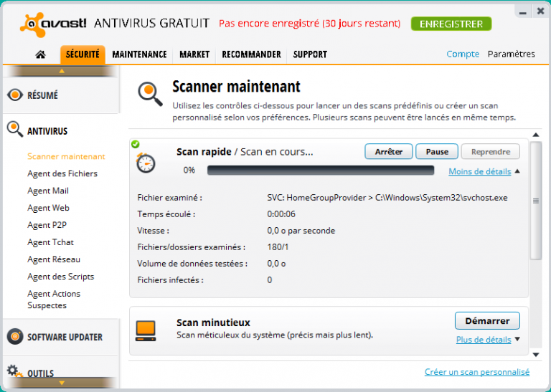The height and width of the screenshot is (392, 551).
Task: Open Agent Actions Suspectes
Action: (54, 300)
